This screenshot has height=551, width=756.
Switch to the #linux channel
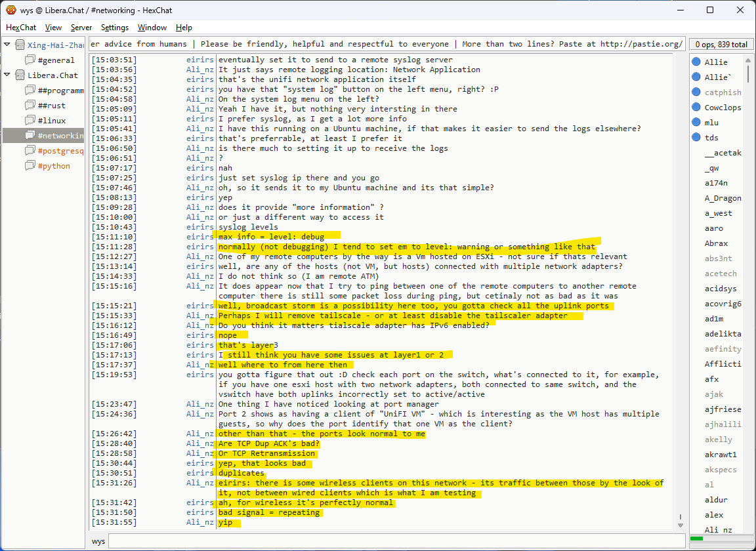pos(51,121)
